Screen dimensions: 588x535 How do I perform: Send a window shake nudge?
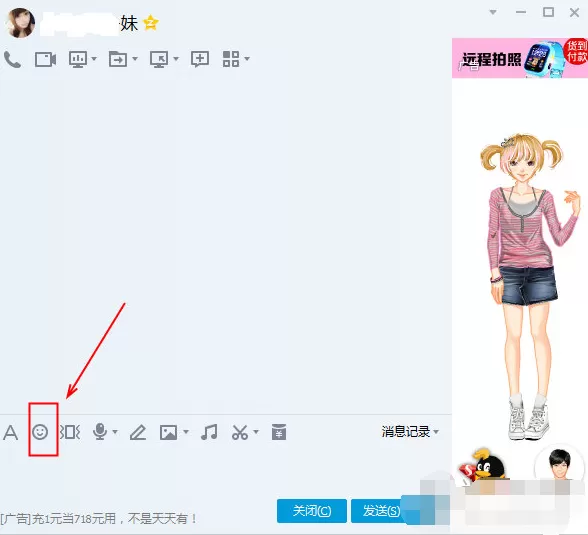point(70,432)
